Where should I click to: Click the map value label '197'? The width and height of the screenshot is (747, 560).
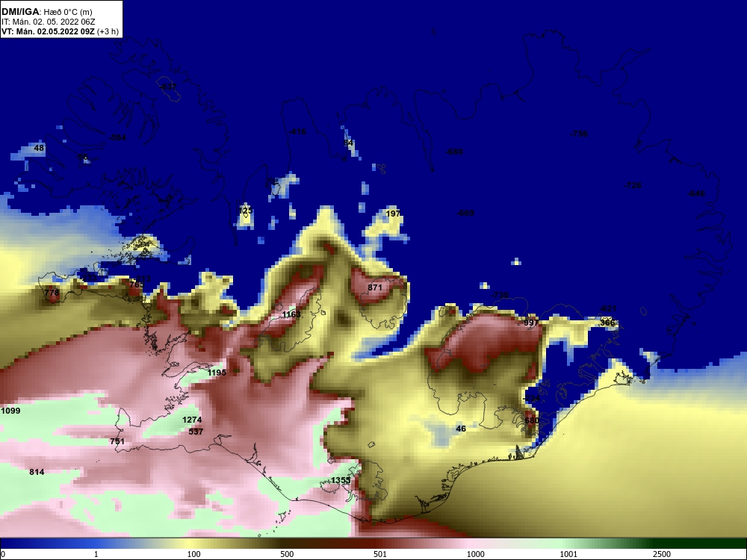tap(393, 214)
